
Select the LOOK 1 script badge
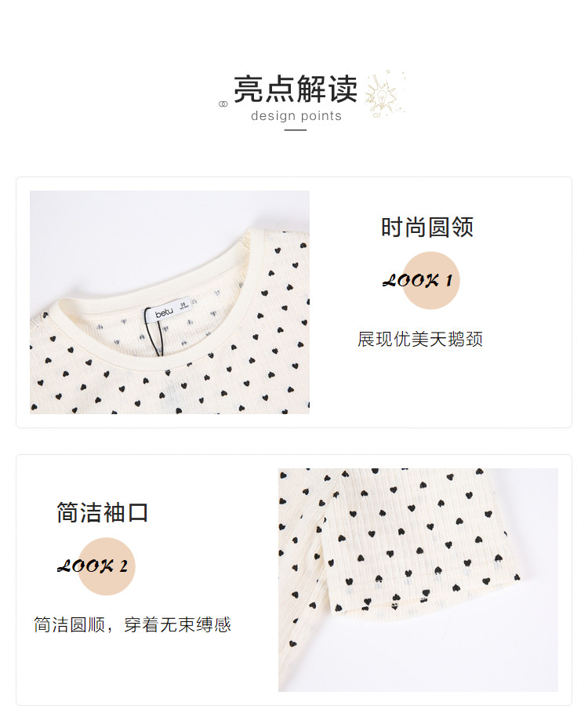click(420, 281)
